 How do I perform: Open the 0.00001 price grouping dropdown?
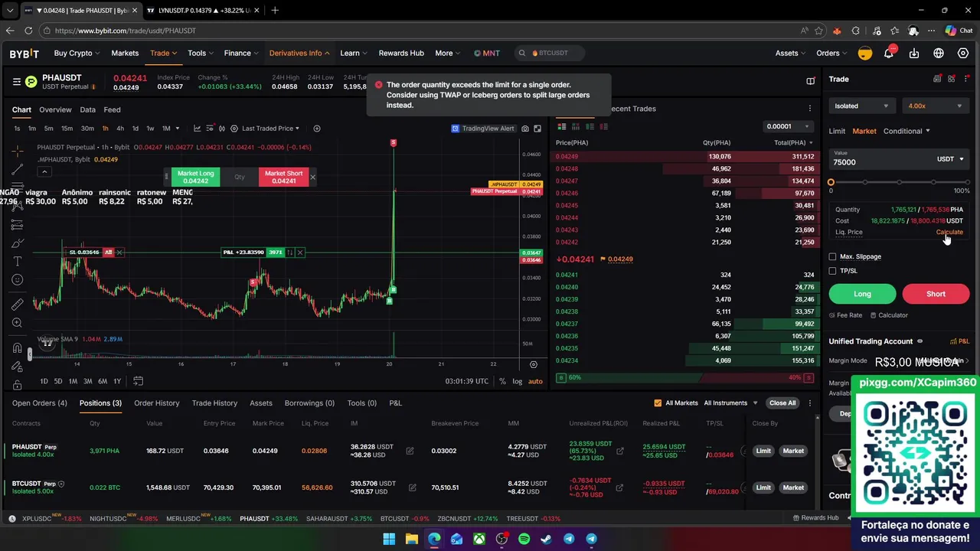click(x=789, y=126)
